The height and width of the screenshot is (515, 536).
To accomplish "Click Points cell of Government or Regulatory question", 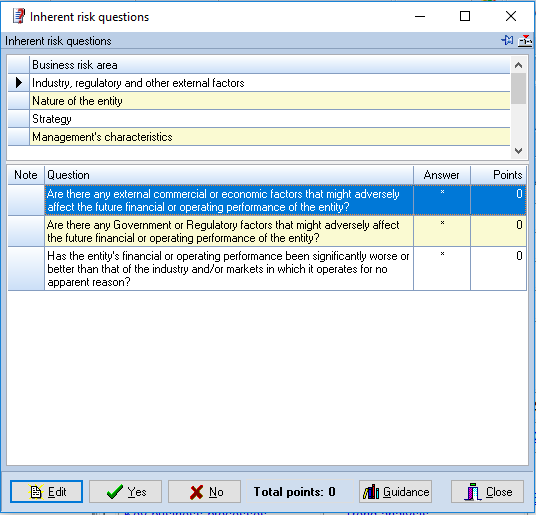I will [498, 231].
